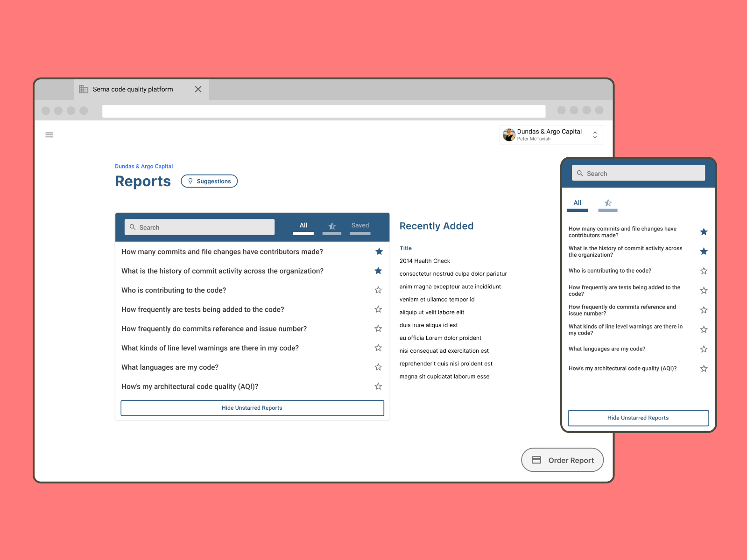Open 'What is the history of commit activity' desktop report
The width and height of the screenshot is (747, 560).
pos(222,271)
